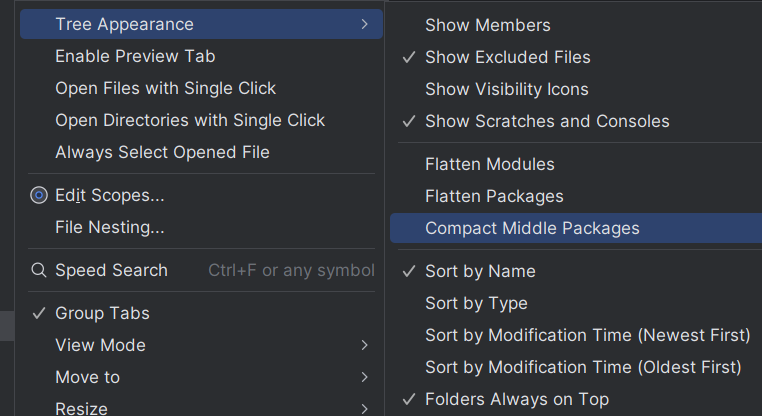
Task: Click the Edit Scopes target icon
Action: click(x=39, y=196)
